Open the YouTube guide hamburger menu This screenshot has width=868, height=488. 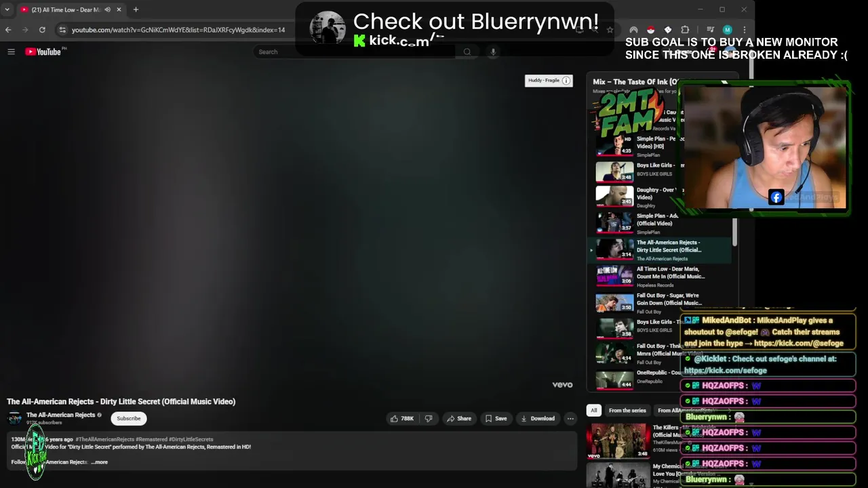(11, 52)
